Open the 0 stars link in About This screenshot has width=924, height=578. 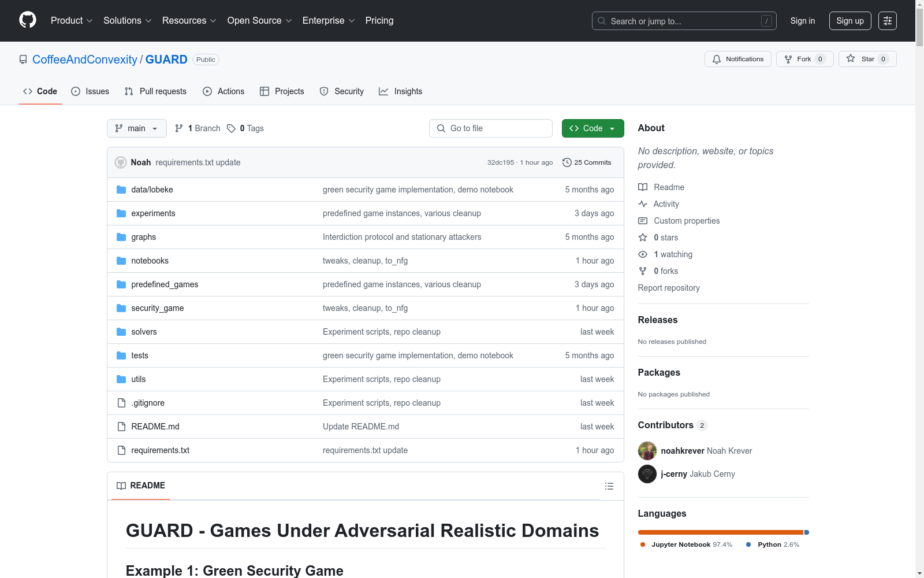pos(666,238)
